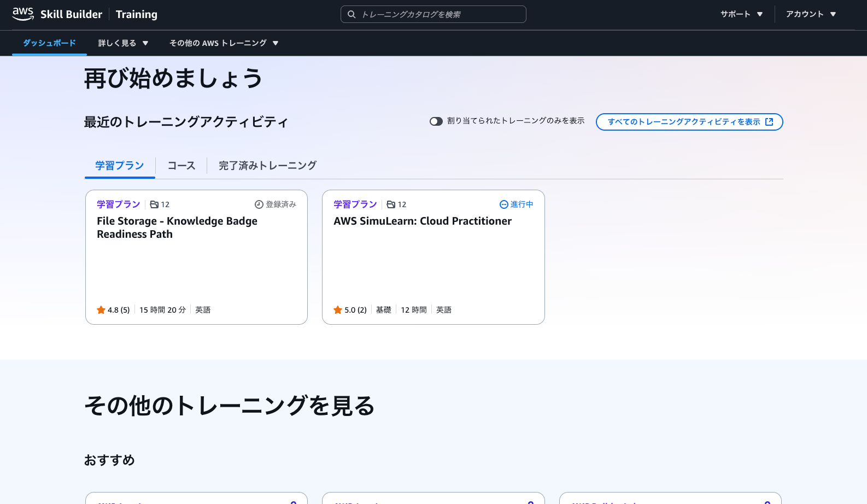This screenshot has height=504, width=867.
Task: Click the external link icon on activity button
Action: [x=769, y=122]
